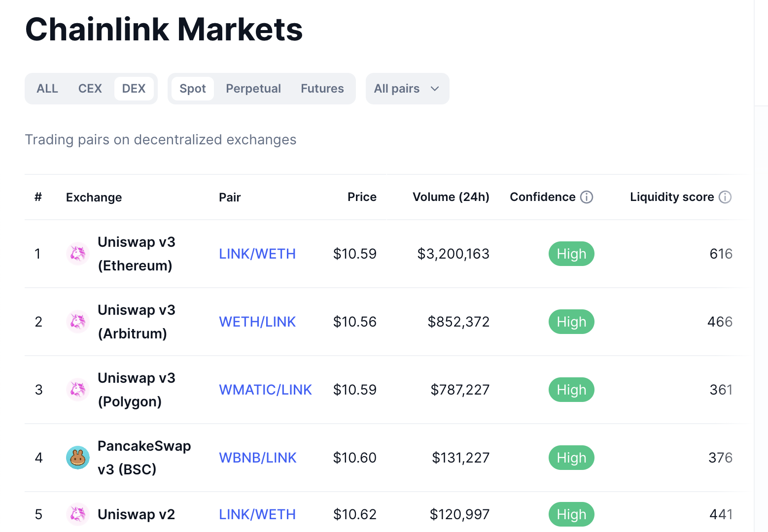Select the ALL exchanges tab
The height and width of the screenshot is (532, 768).
(47, 89)
